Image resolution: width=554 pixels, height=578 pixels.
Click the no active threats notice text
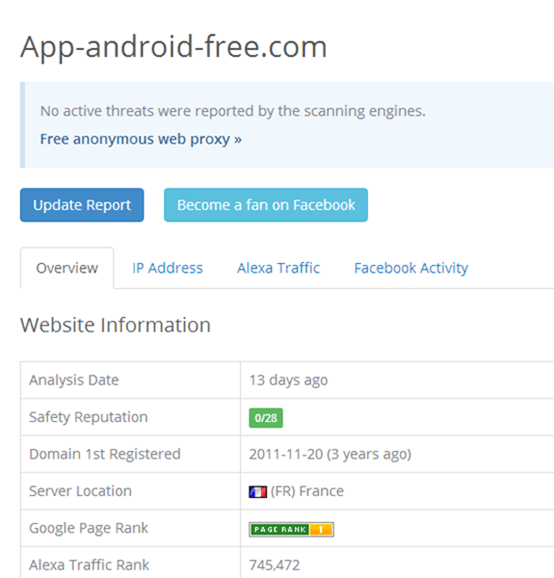(233, 111)
